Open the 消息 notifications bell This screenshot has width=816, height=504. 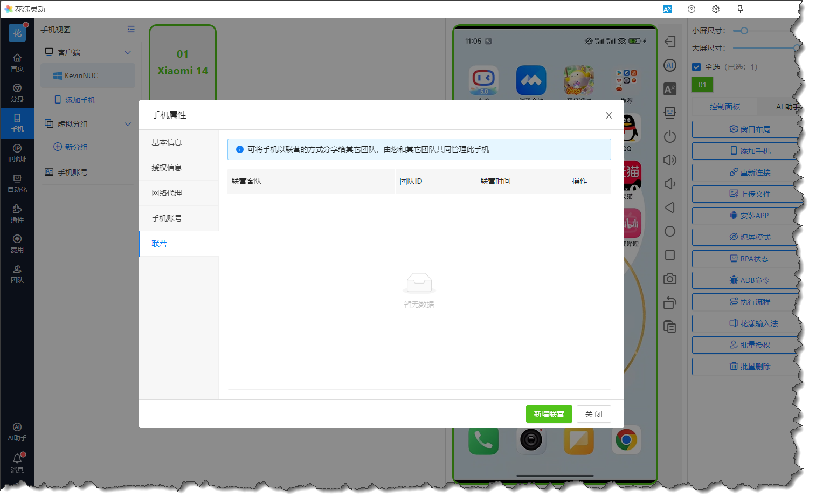coord(17,463)
